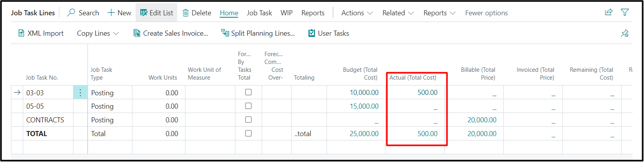Click the Delete trash can icon

[x=186, y=13]
